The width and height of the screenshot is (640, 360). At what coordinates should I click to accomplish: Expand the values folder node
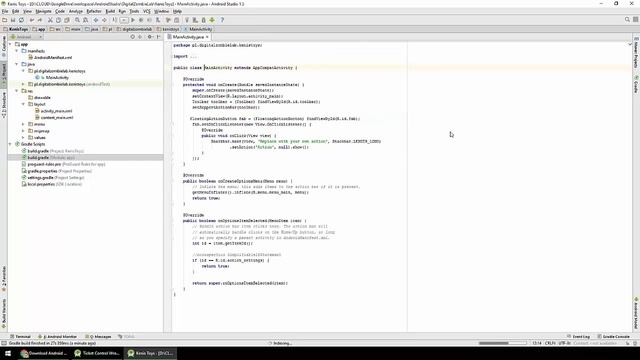[x=23, y=138]
